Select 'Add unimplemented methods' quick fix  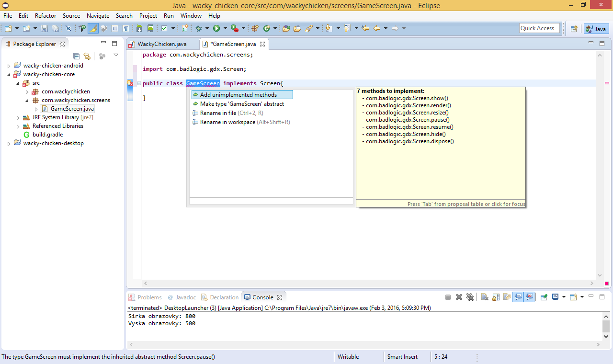238,95
